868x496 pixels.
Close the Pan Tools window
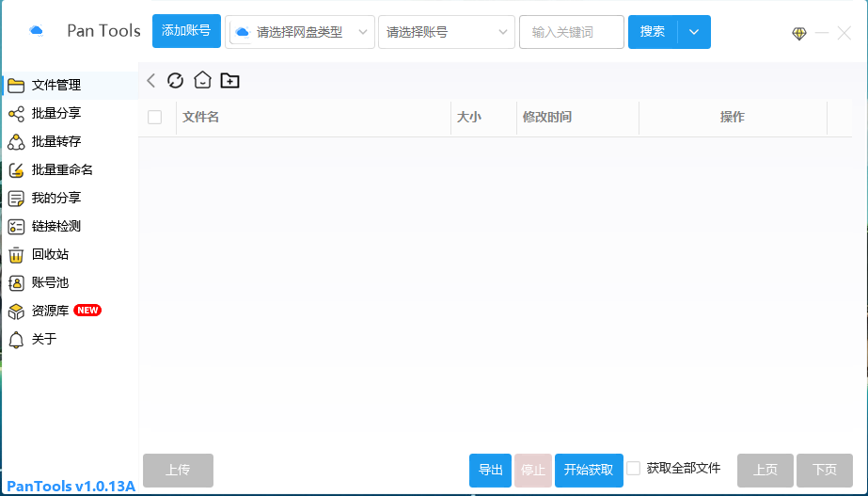(x=844, y=33)
